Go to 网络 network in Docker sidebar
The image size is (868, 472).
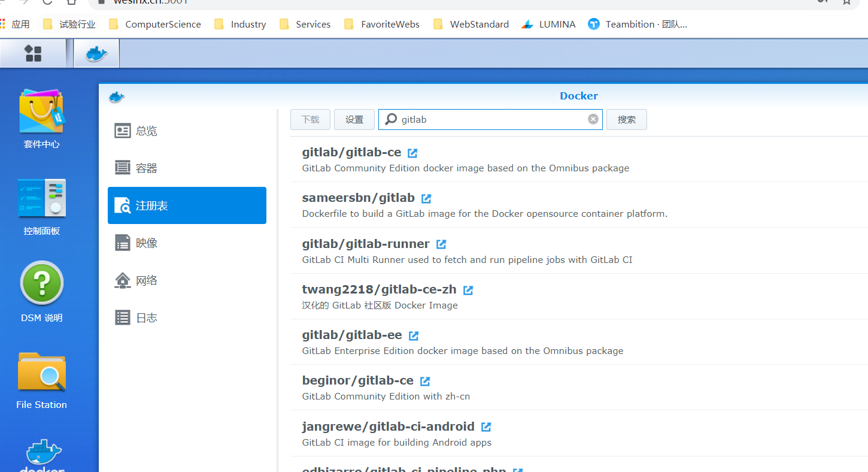187,280
